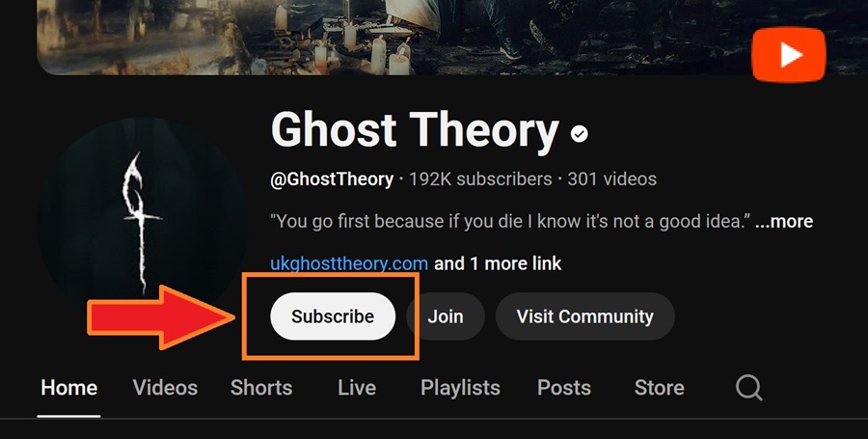Select the Home tab
The image size is (868, 439).
(69, 388)
